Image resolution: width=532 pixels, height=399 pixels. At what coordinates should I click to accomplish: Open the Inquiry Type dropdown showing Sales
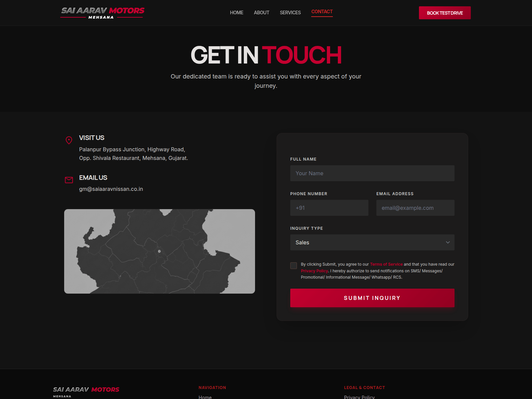click(372, 242)
